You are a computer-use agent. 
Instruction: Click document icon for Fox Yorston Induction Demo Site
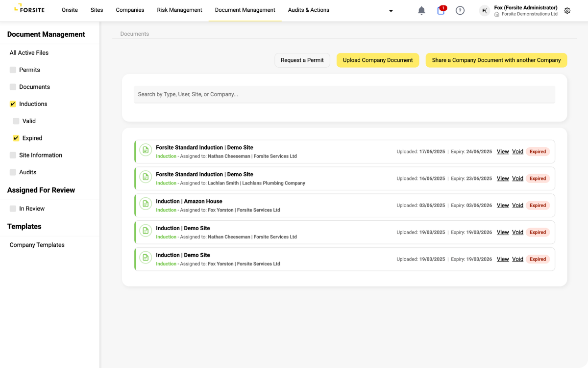[145, 258]
